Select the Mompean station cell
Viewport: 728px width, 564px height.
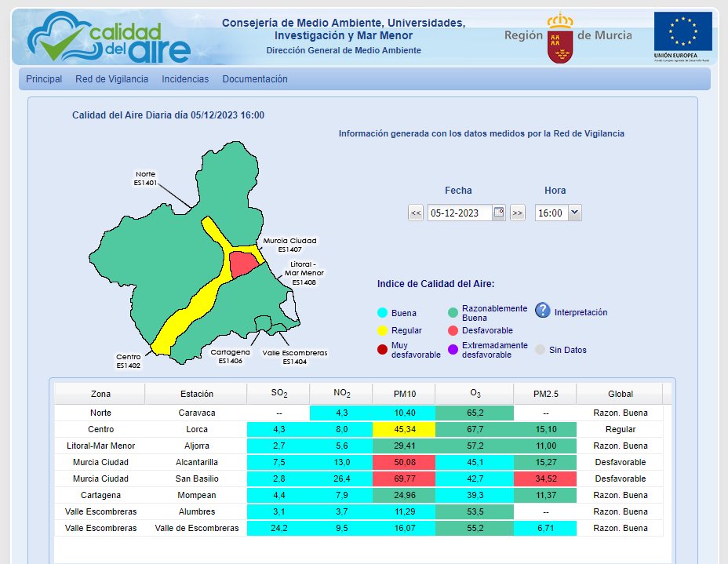(x=196, y=495)
